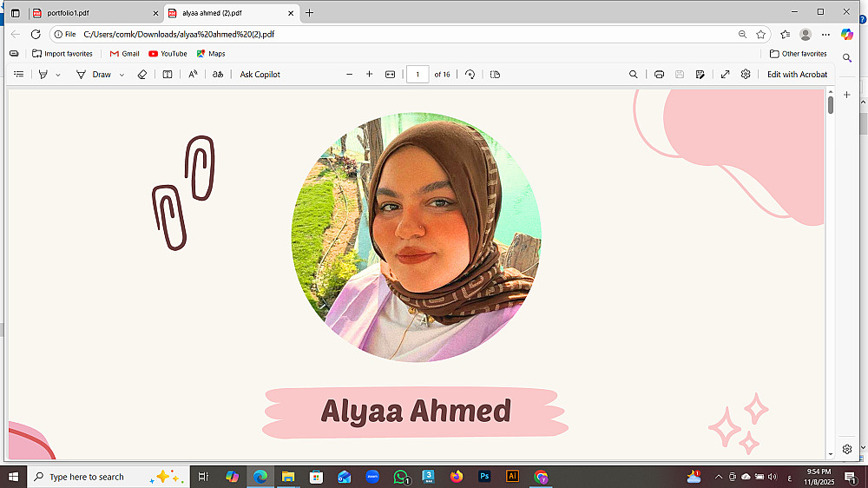
Task: View site information File icon
Action: coord(65,35)
